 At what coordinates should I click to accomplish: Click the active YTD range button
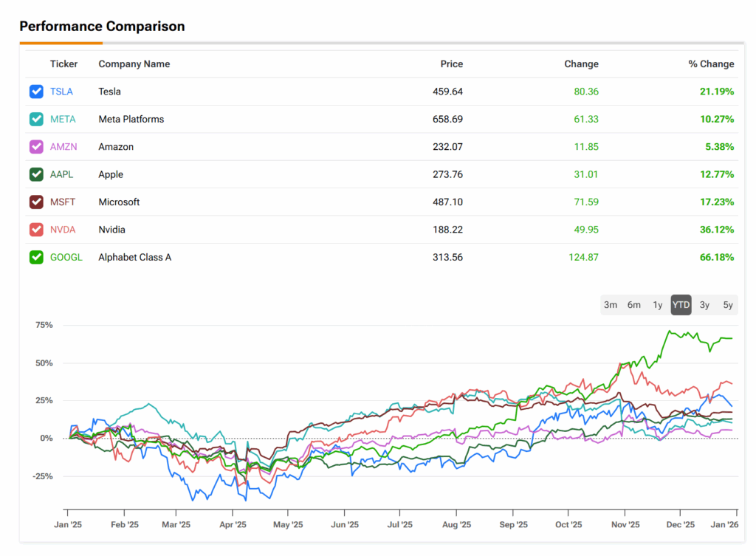coord(681,305)
